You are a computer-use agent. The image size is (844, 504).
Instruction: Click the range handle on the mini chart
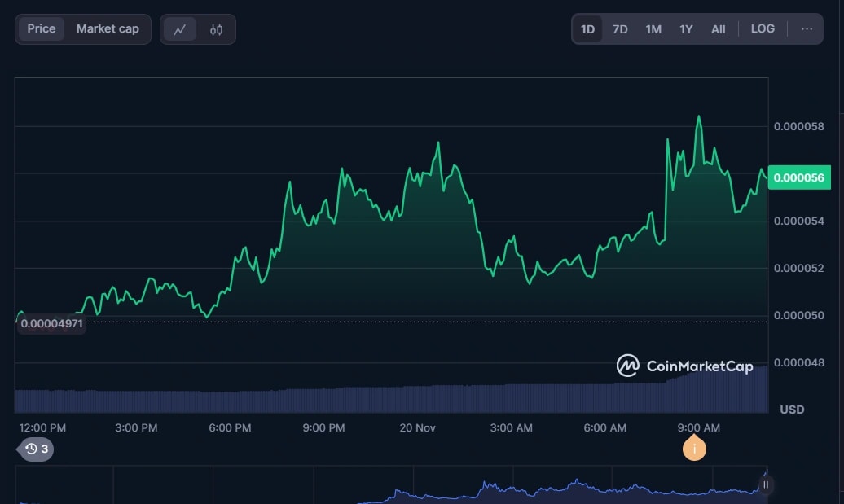click(765, 484)
